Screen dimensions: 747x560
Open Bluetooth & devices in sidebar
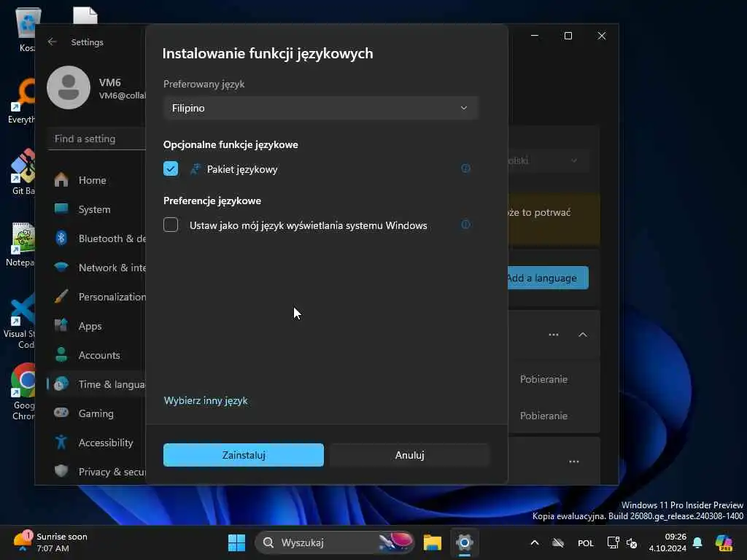(x=97, y=238)
